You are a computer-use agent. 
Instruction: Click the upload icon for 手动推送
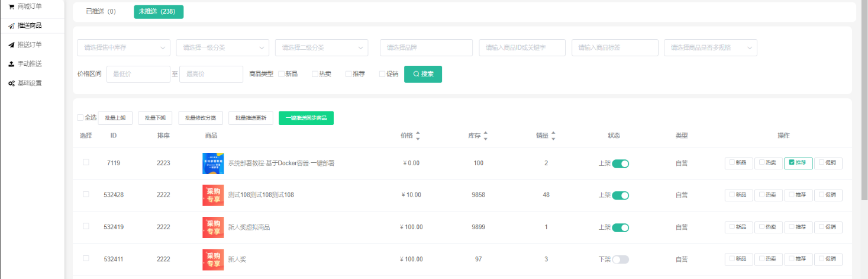pos(11,64)
